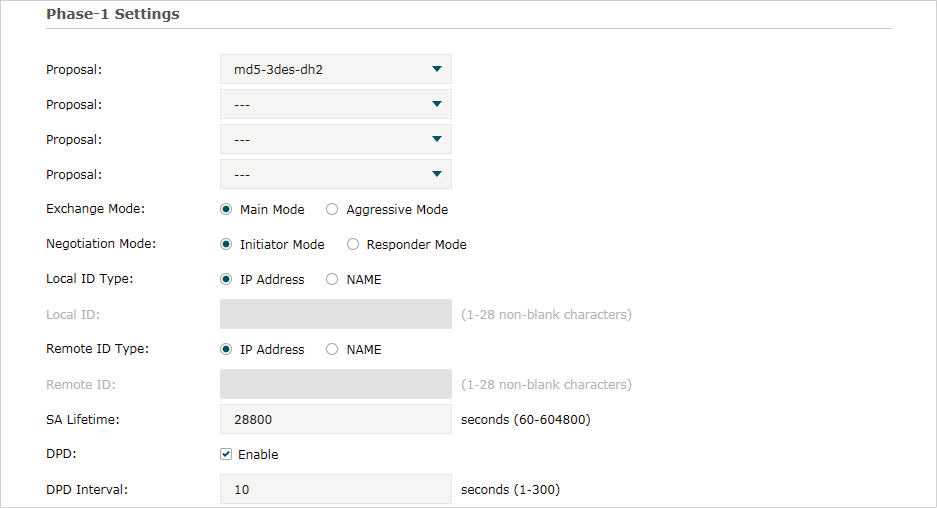The width and height of the screenshot is (937, 508).
Task: Focus the SA Lifetime field showing 28800
Action: 336,419
